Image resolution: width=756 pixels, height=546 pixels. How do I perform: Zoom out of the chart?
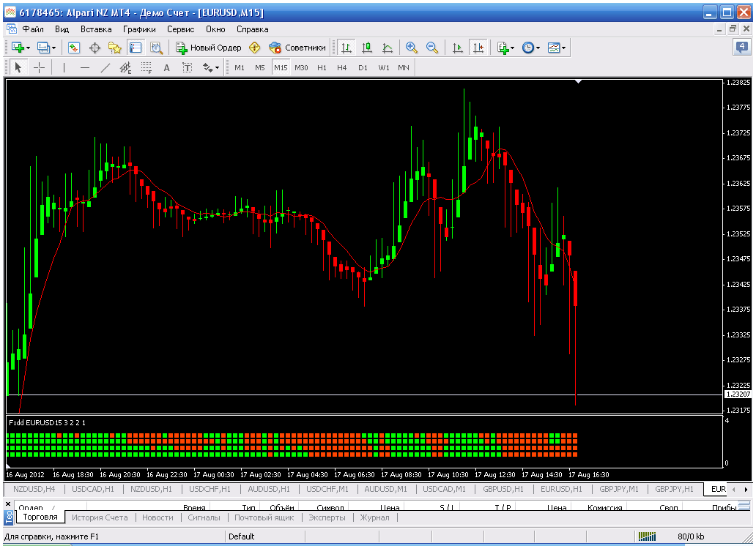[x=432, y=48]
